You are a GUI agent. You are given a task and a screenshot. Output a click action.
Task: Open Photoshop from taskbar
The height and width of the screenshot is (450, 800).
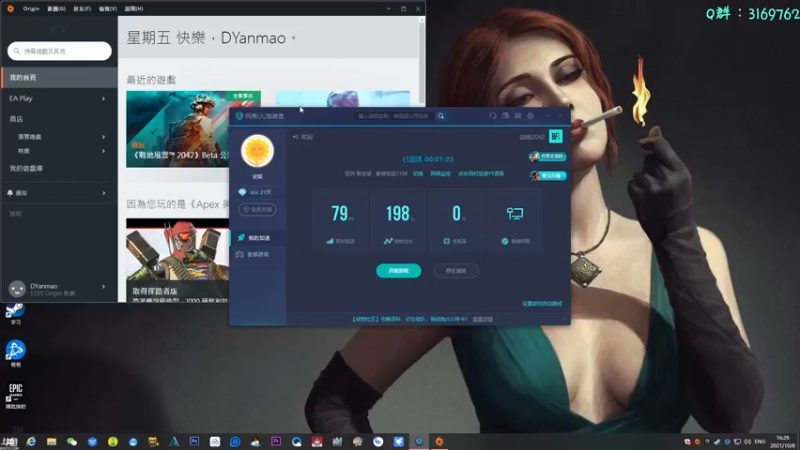pyautogui.click(x=194, y=441)
